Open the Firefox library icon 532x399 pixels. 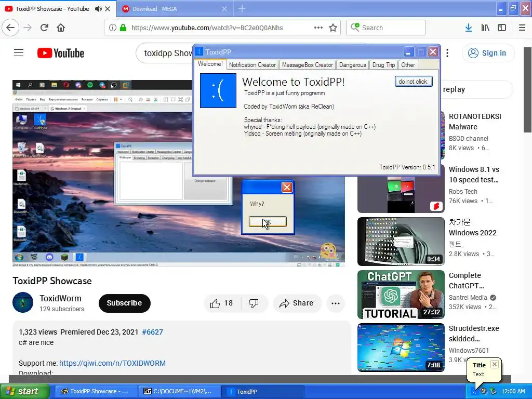click(x=485, y=28)
